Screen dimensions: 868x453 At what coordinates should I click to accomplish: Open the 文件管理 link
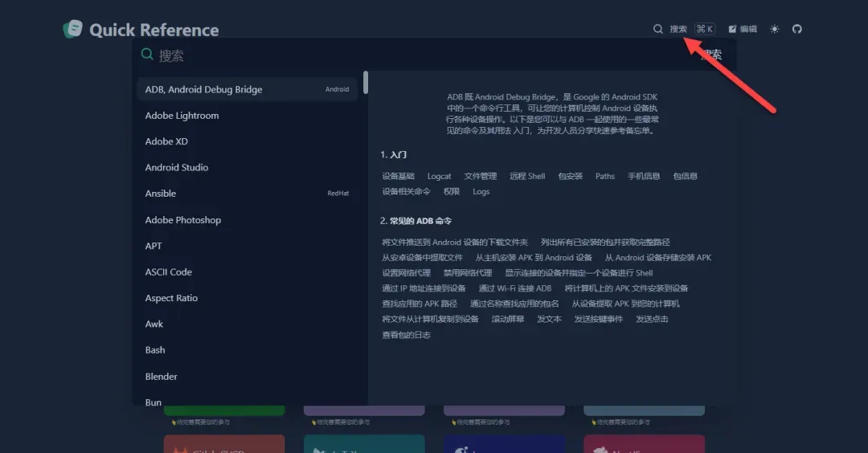point(481,176)
